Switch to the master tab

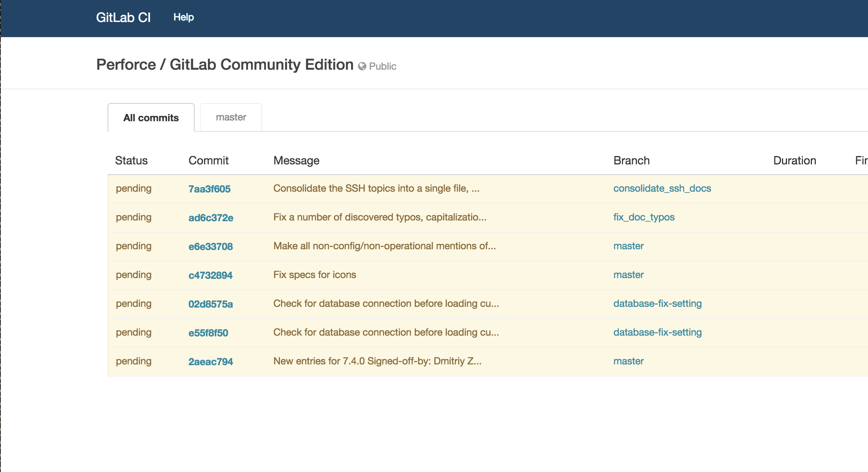(x=231, y=117)
